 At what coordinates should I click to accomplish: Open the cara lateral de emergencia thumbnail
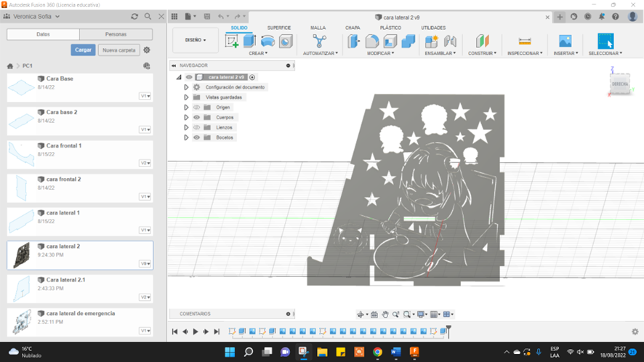(22, 322)
